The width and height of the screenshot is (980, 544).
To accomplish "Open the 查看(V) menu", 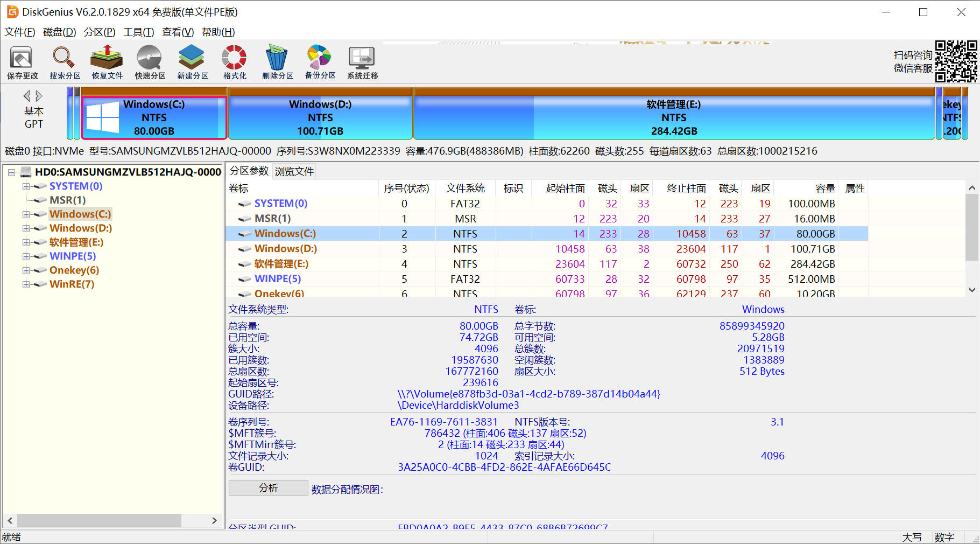I will click(x=178, y=32).
